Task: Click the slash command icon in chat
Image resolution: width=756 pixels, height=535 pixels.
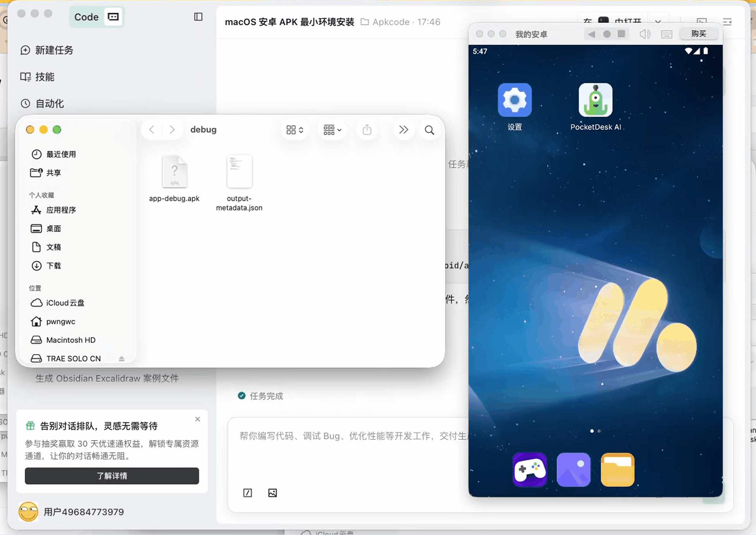Action: pos(247,493)
